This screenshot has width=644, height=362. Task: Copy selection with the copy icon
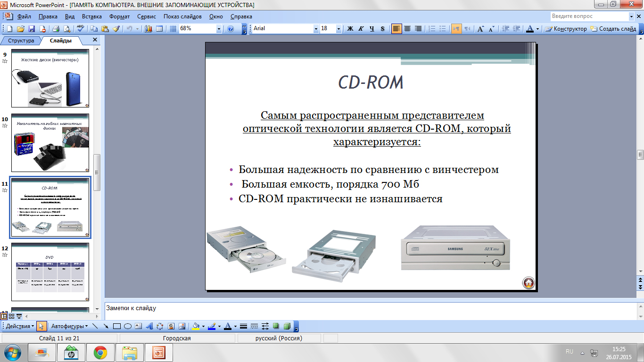click(x=94, y=29)
